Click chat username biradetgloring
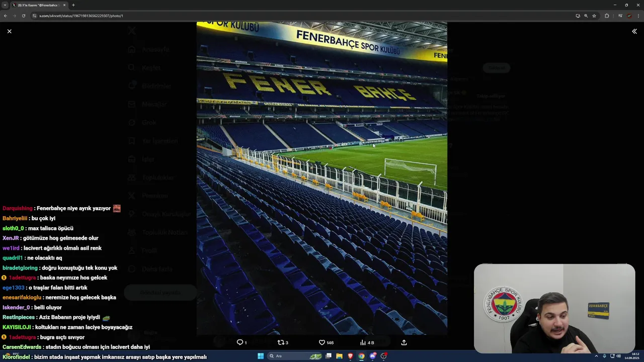644x362 pixels. (x=20, y=268)
